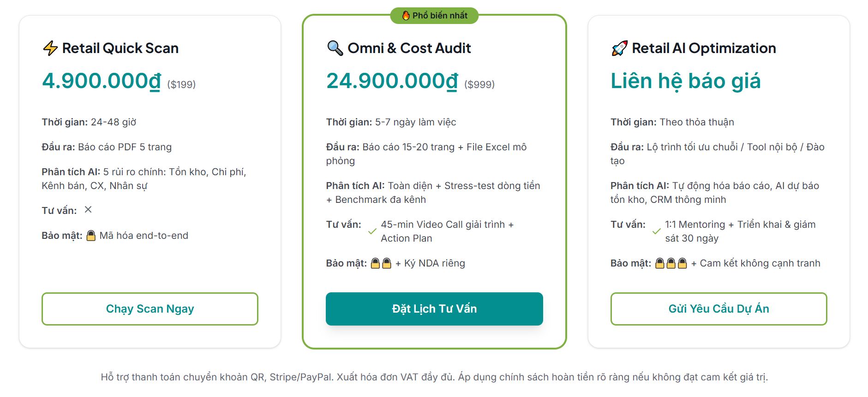This screenshot has height=397, width=868.
Task: Select the Omni & Cost Audit title
Action: point(409,48)
